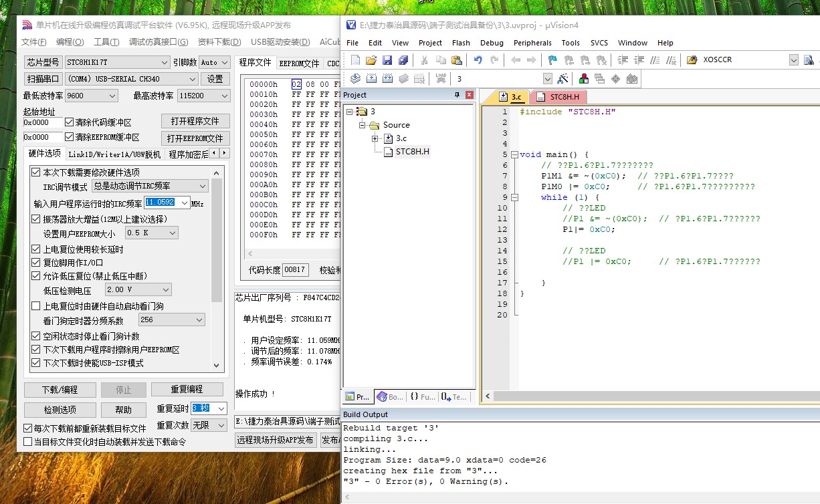Click the 重复编程 button
This screenshot has width=820, height=504.
point(187,389)
